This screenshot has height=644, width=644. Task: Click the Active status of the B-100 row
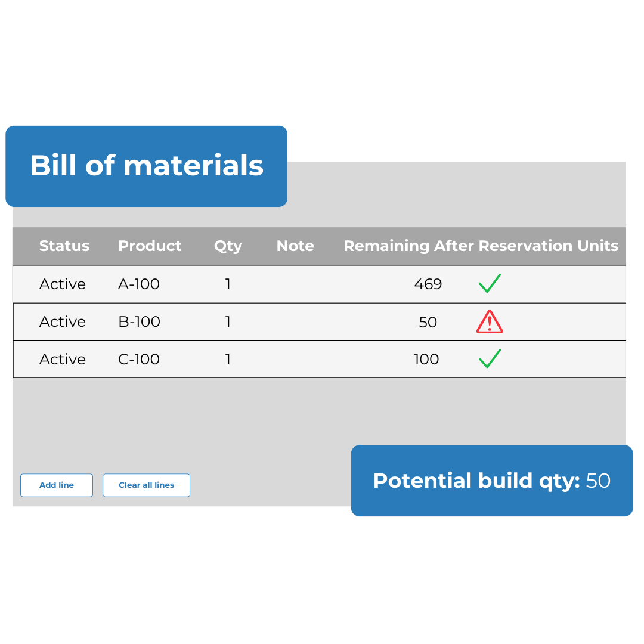(x=63, y=322)
